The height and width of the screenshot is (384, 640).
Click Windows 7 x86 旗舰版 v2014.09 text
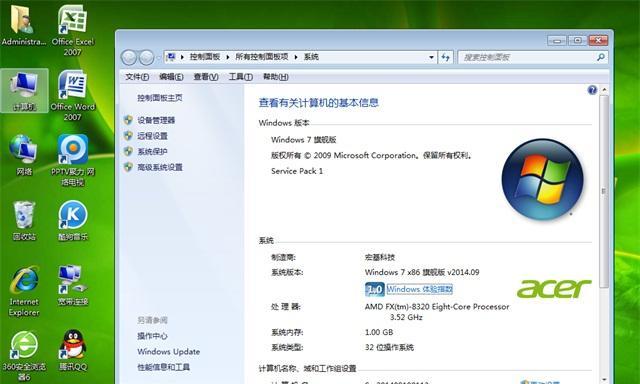[x=422, y=272]
